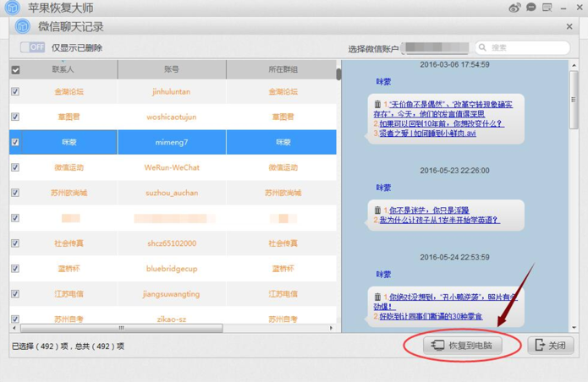Open link 你绝对没想到 丑小鸭逆袭

(446, 302)
